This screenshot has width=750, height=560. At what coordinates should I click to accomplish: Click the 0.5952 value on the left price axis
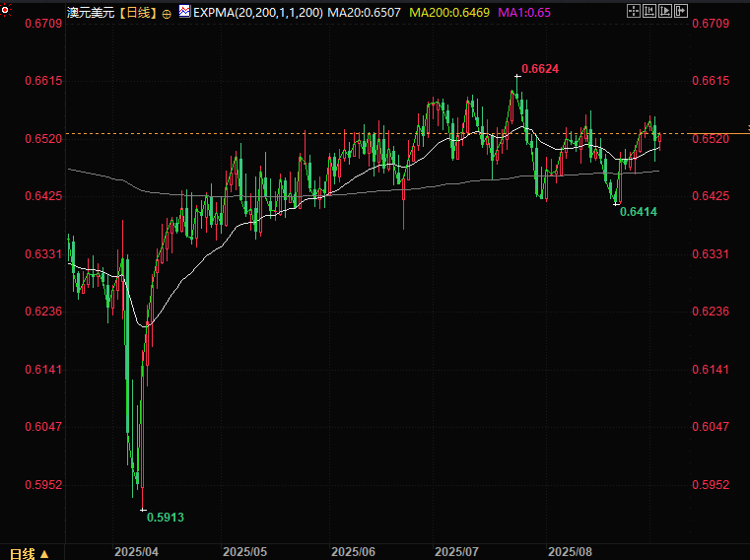click(43, 485)
